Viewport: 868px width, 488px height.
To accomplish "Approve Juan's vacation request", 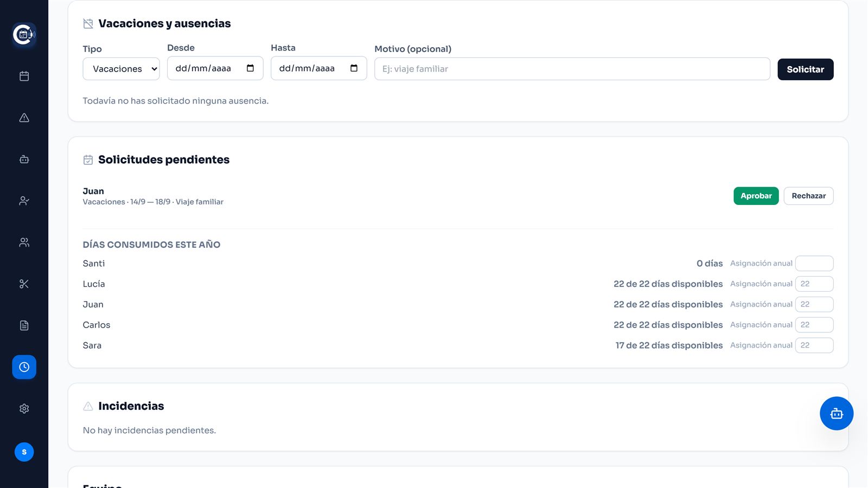I will pos(756,196).
